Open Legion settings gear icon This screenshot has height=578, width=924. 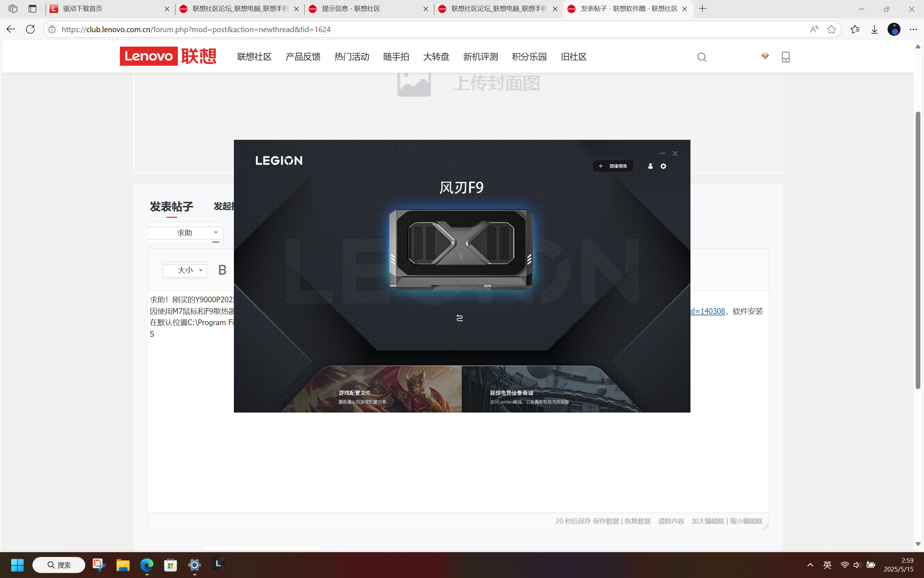click(x=663, y=166)
